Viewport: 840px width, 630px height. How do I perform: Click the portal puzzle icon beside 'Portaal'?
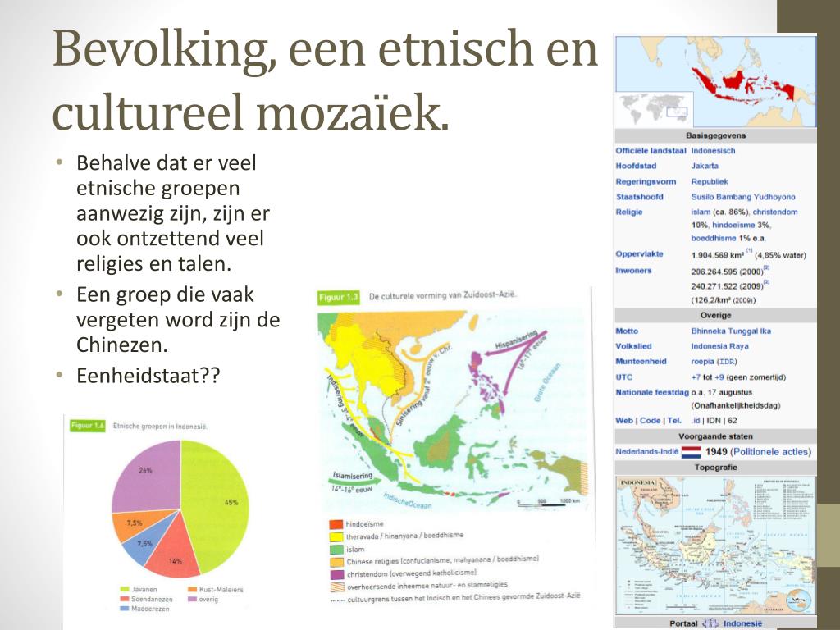pyautogui.click(x=710, y=623)
